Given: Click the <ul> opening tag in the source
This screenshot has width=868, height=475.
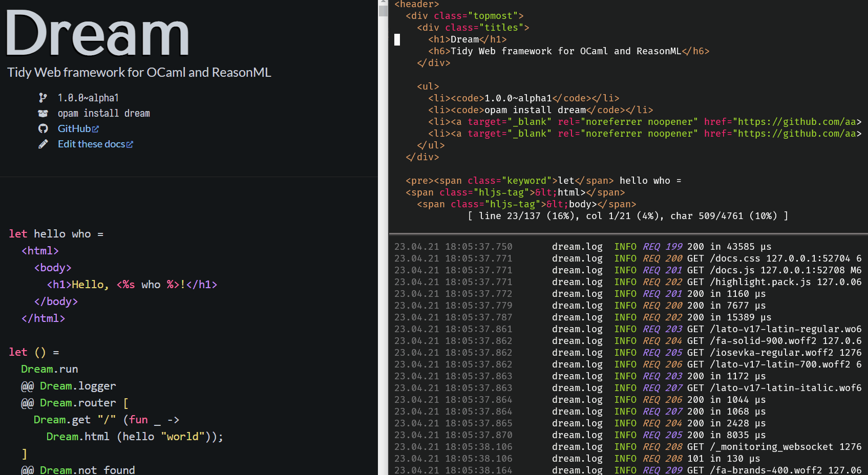Looking at the screenshot, I should [x=428, y=87].
